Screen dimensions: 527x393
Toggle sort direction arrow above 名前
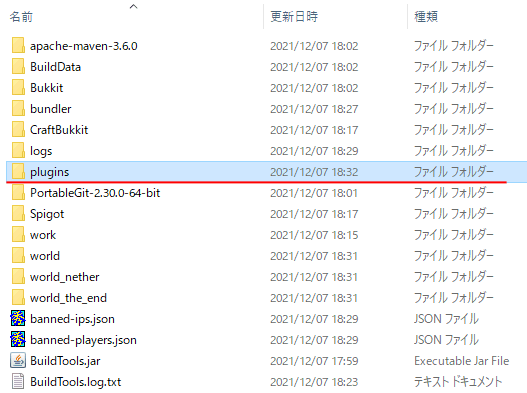pos(134,6)
